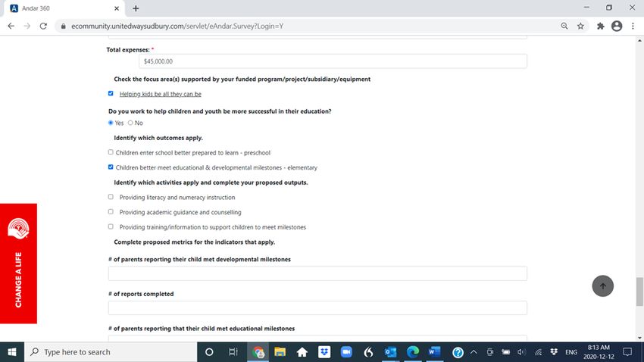Close the Andar 360 tab
The image size is (644, 362).
[x=117, y=8]
